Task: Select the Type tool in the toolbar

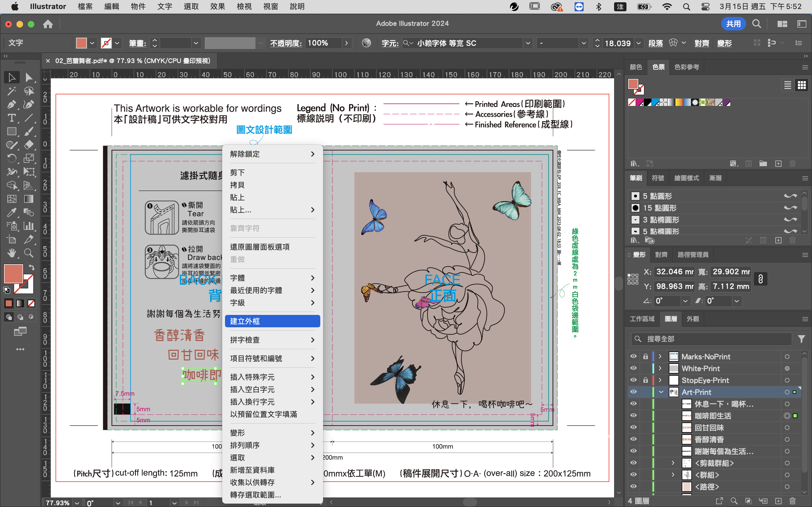Action: pyautogui.click(x=12, y=118)
